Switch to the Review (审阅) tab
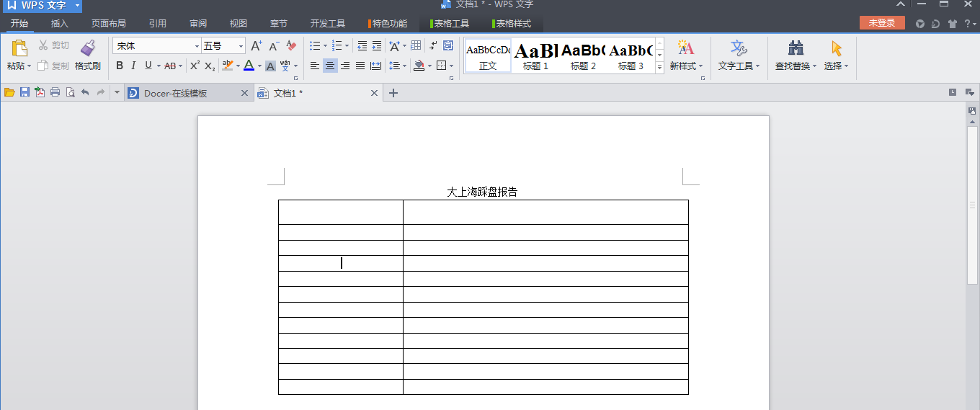Image resolution: width=980 pixels, height=410 pixels. [197, 24]
